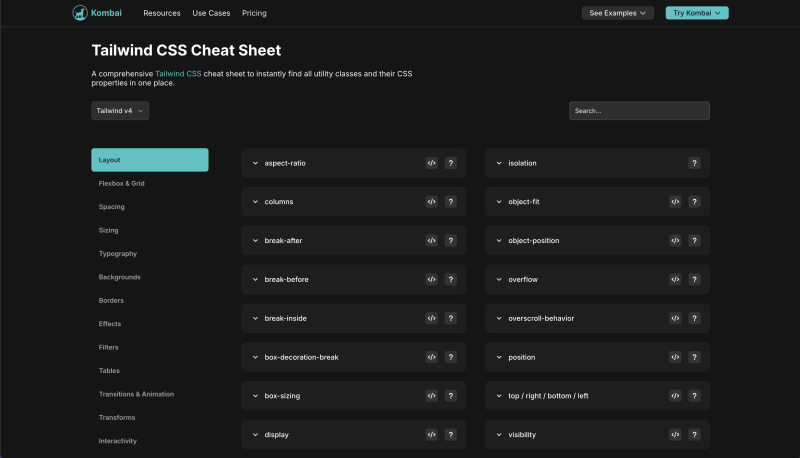
Task: Select the Flexbox & Grid category
Action: [x=121, y=184]
